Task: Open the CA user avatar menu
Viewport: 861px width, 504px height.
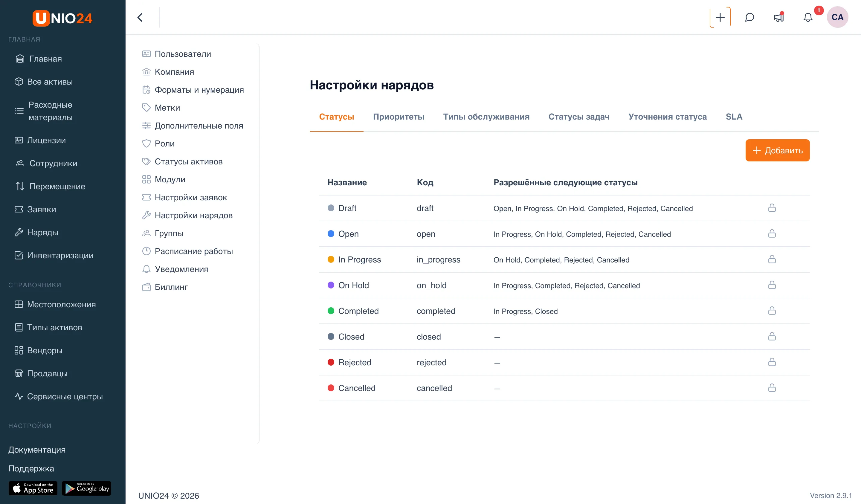Action: point(837,17)
